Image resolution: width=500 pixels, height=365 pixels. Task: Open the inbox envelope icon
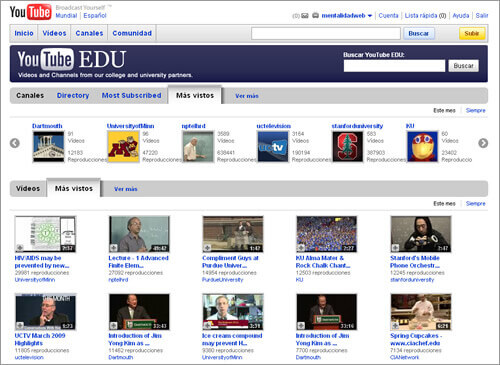point(305,16)
